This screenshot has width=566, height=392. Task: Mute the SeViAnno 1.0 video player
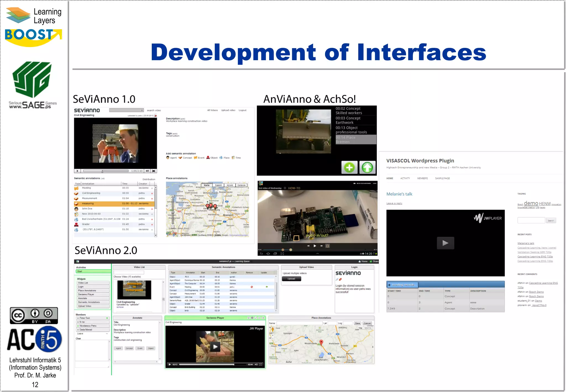click(147, 171)
